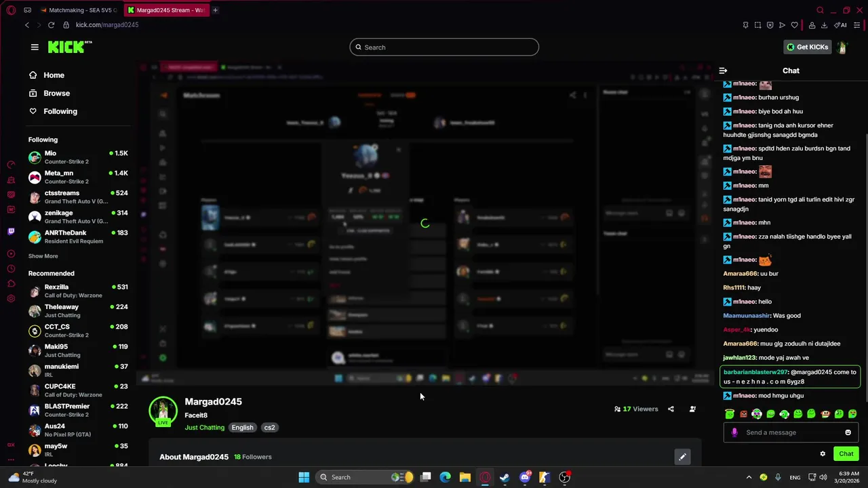Screen dimensions: 868x488
Task: Open Following in the sidebar menu
Action: 54,111
